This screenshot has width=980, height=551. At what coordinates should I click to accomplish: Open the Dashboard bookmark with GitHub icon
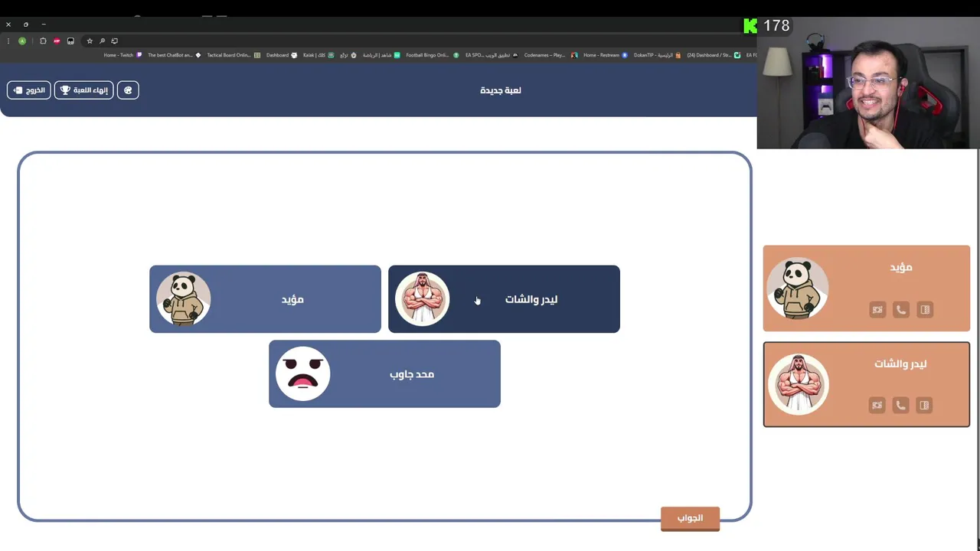click(x=282, y=55)
